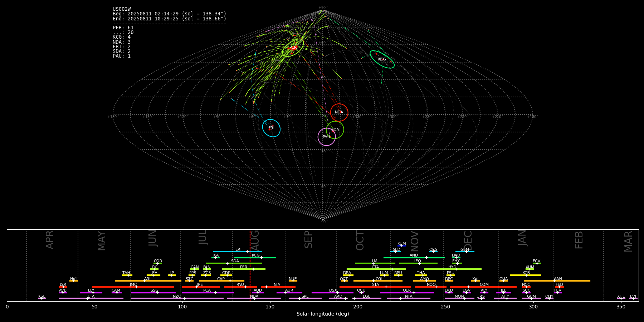Select the LMI shower bar
Screen dimensions: 644x322
[x=375, y=263]
